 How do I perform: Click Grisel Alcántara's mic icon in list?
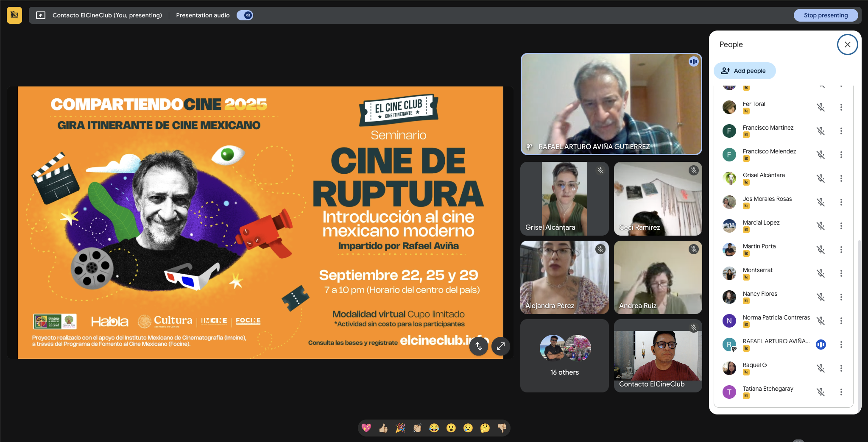[821, 178]
